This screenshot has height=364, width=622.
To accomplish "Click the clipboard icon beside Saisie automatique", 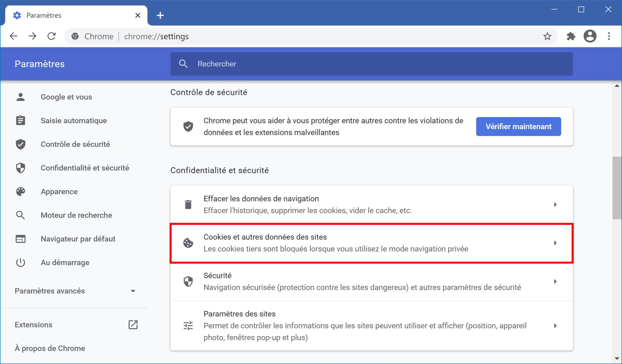I will coord(20,121).
